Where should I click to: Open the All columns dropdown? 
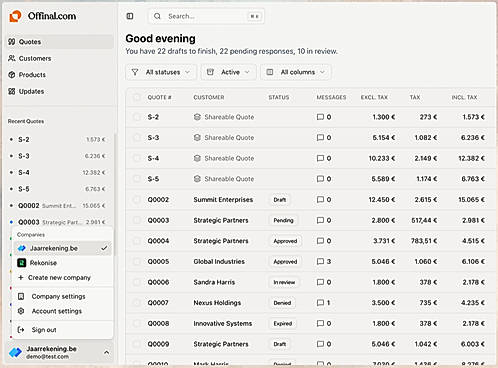coord(296,72)
